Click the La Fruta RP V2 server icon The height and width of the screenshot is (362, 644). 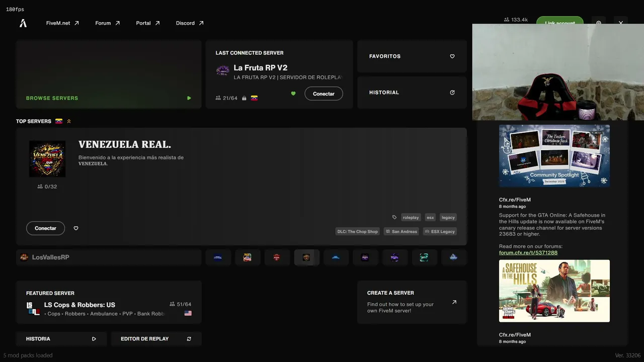[x=223, y=70]
